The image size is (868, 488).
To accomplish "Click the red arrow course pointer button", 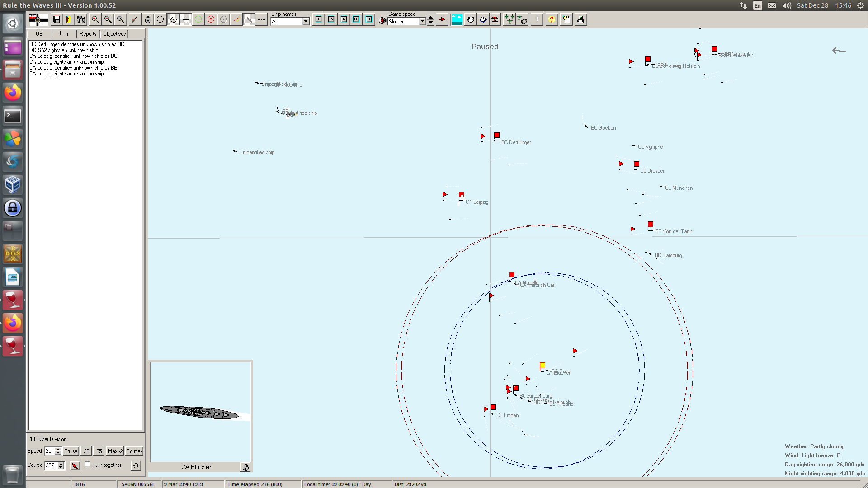I will click(x=75, y=465).
